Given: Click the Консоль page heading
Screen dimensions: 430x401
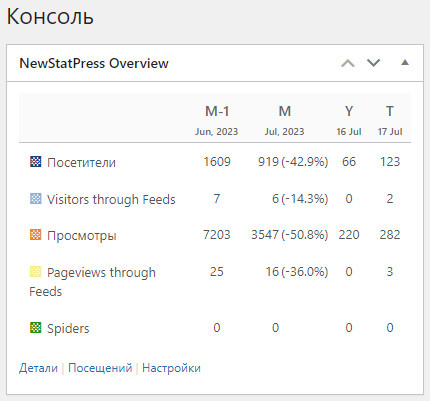Looking at the screenshot, I should point(50,16).
